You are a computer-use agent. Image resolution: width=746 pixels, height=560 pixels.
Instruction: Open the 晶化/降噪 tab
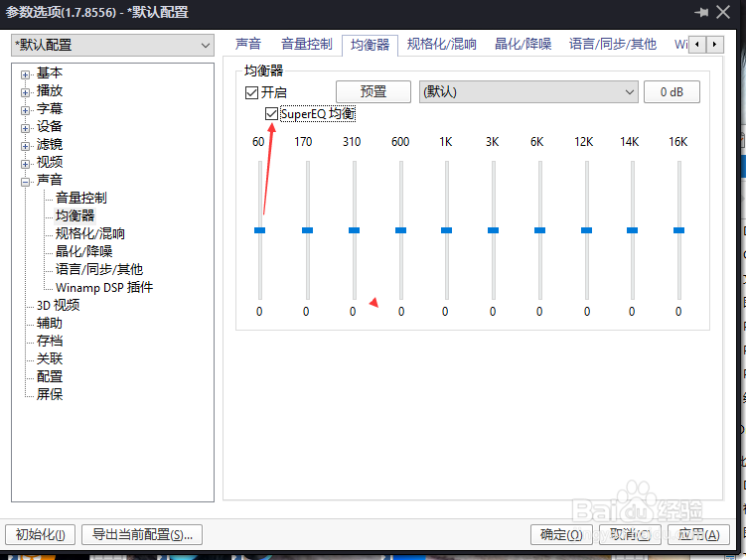[x=522, y=45]
